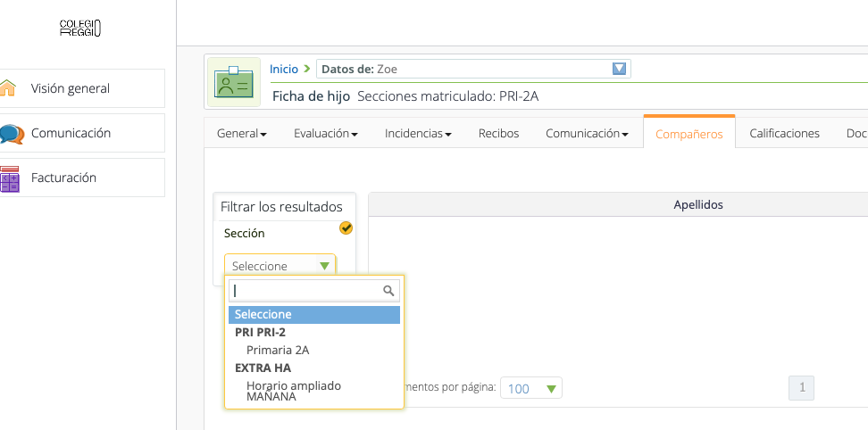Click the student ID card icon

(x=236, y=82)
